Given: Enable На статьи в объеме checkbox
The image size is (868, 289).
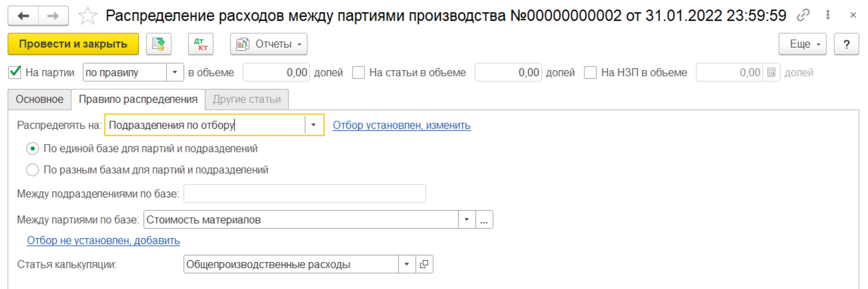Looking at the screenshot, I should [358, 72].
